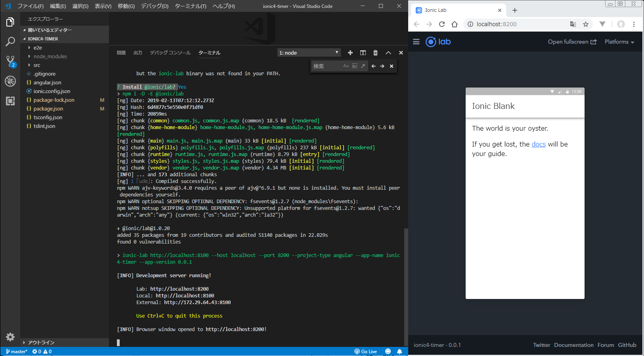The width and height of the screenshot is (644, 356).
Task: Open the Extensions view icon
Action: coord(10,101)
